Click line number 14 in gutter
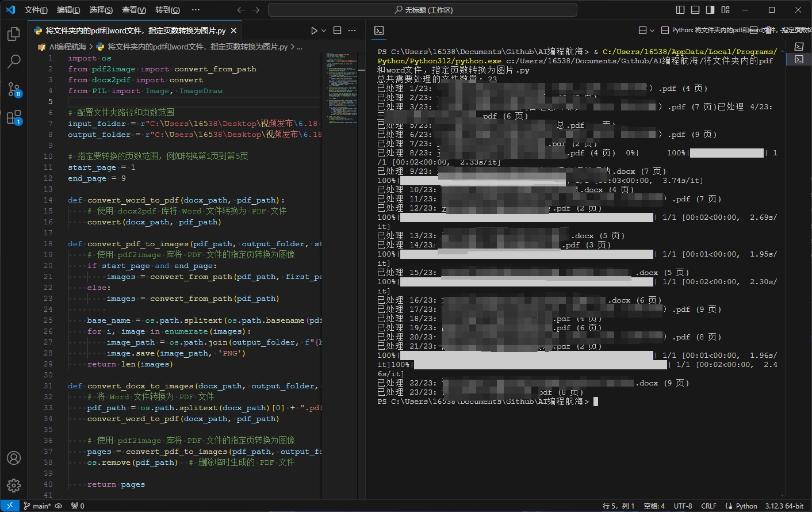Image resolution: width=812 pixels, height=512 pixels. coord(48,200)
